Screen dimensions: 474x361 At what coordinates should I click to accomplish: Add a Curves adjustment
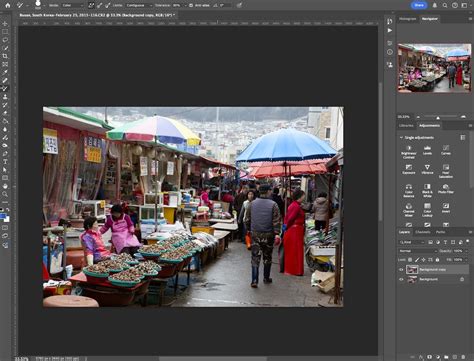(x=446, y=150)
